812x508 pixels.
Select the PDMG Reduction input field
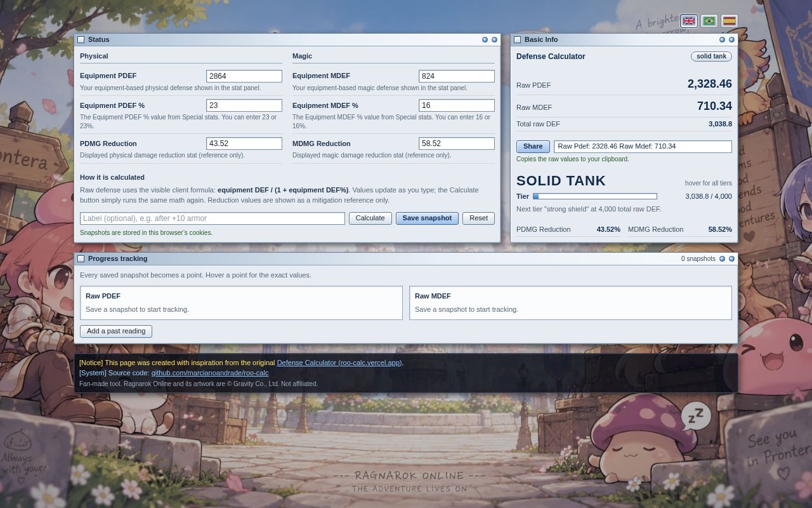[244, 144]
